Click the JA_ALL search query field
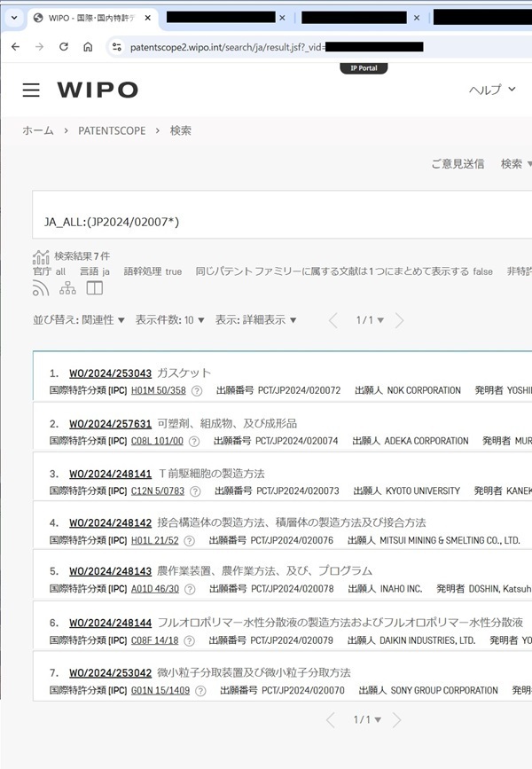 tap(266, 221)
